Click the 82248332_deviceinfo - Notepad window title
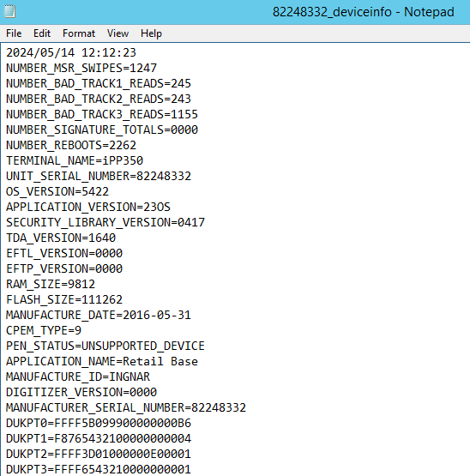The width and height of the screenshot is (470, 476). 363,12
